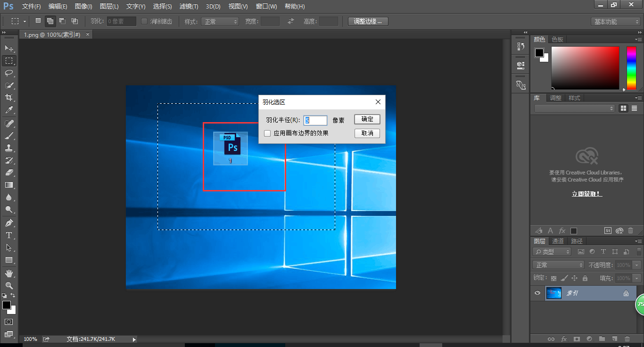
Task: Select the Blur tool
Action: click(9, 197)
